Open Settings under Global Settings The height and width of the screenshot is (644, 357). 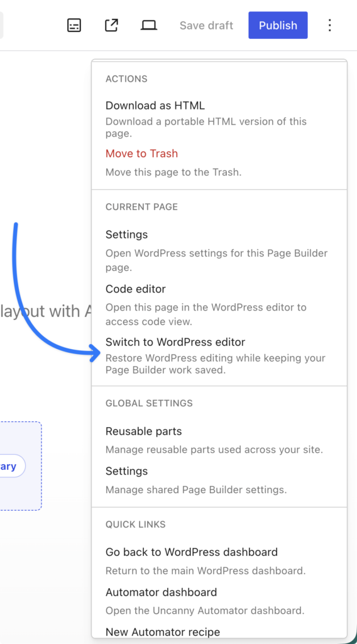pos(126,470)
